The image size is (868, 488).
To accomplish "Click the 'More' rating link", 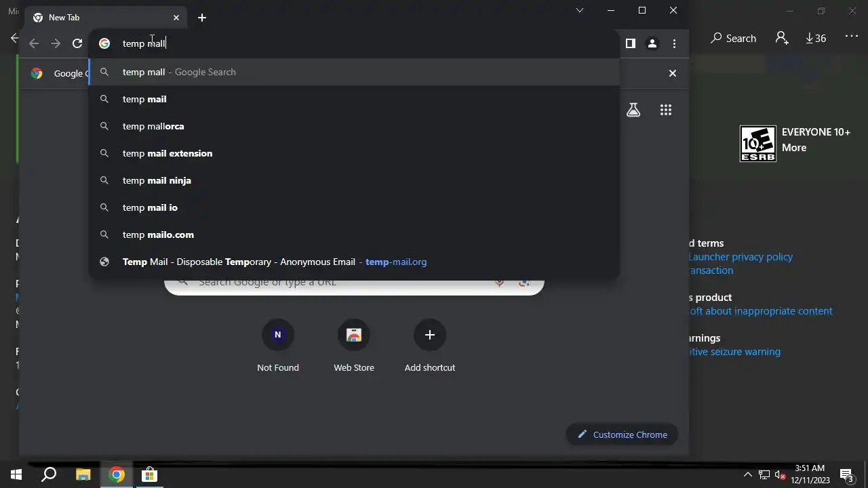I will coord(794,148).
